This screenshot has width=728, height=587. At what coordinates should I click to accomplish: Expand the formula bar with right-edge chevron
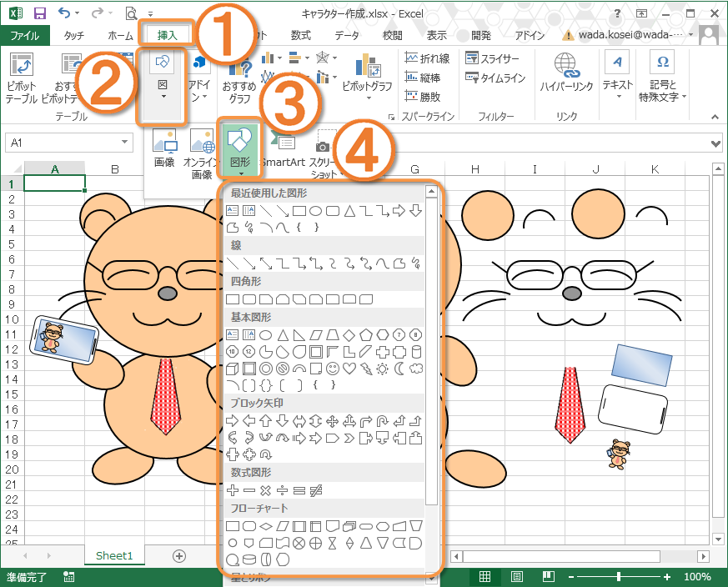click(x=715, y=143)
